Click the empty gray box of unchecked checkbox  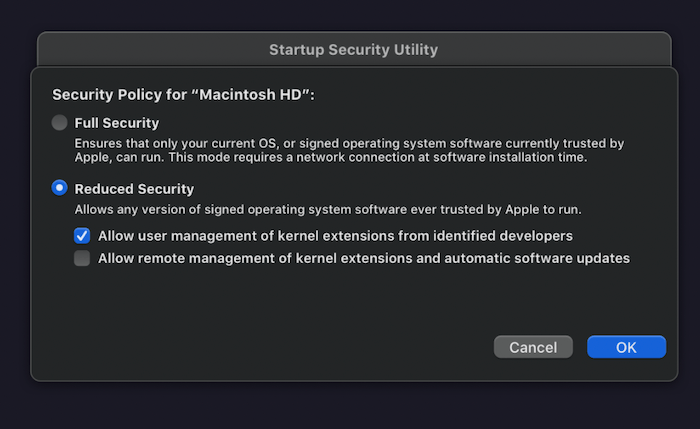tap(82, 258)
